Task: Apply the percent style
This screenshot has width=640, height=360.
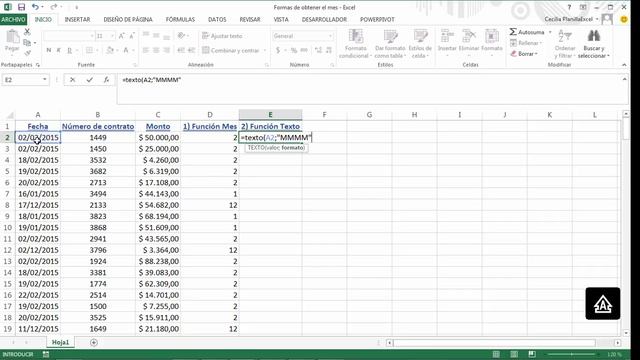Action: pyautogui.click(x=293, y=50)
